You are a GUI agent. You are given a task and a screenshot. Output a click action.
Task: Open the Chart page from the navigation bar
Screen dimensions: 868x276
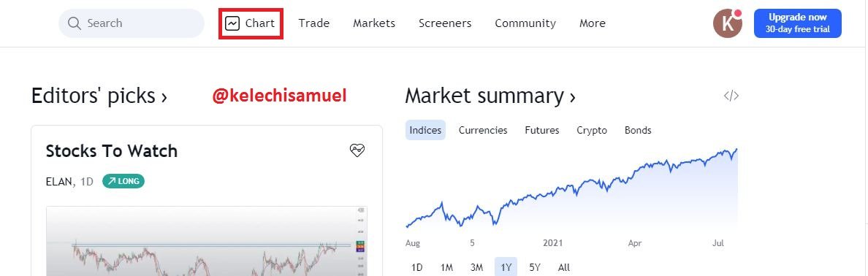250,23
